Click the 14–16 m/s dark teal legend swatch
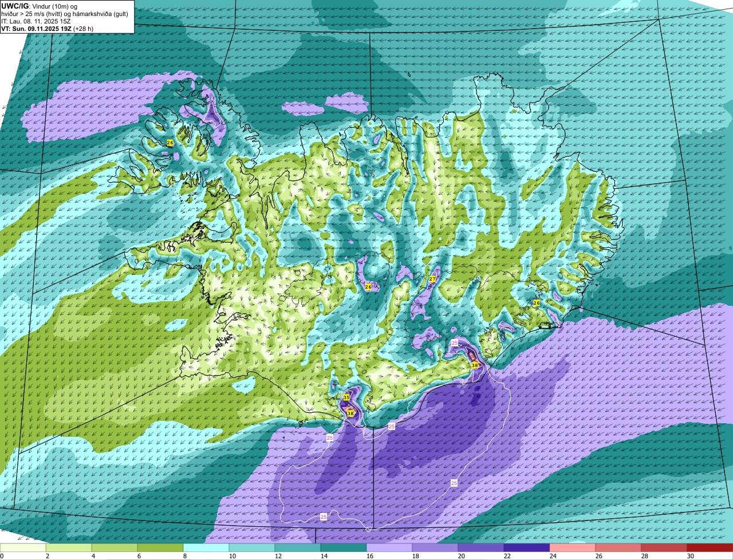Viewport: 733px width, 560px height. (x=344, y=548)
